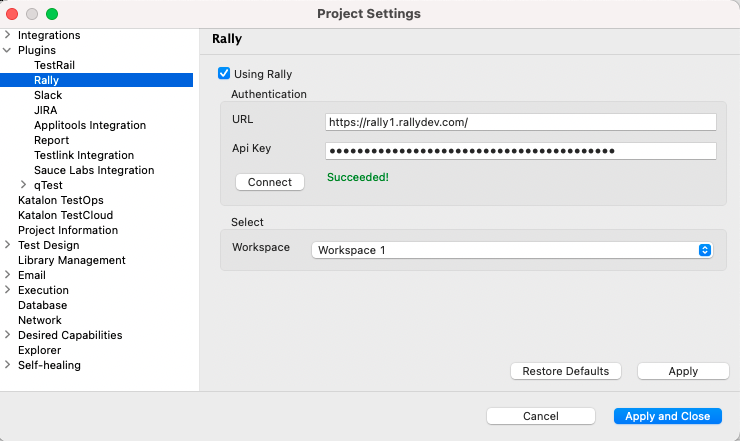Expand the Test Design section
Screen dimensions: 740x441
(8, 245)
